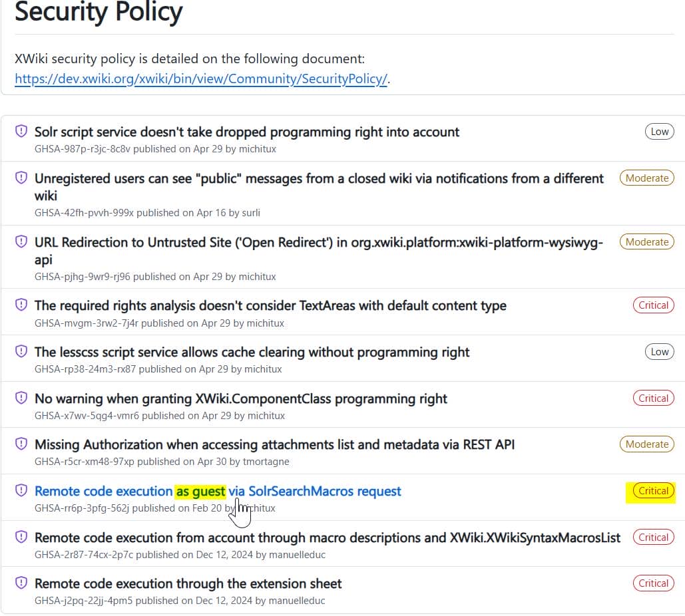685x616 pixels.
Task: Click shield icon beside URL Redirection advisory
Action: pyautogui.click(x=21, y=242)
